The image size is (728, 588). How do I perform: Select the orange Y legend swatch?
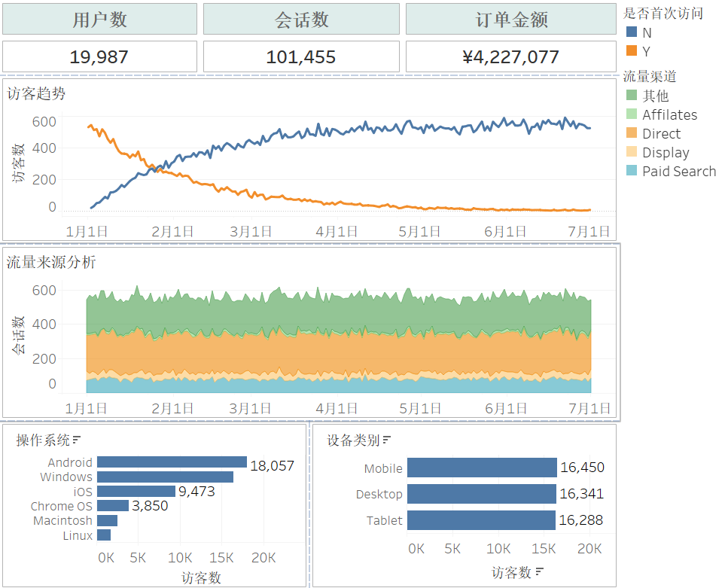click(x=632, y=50)
